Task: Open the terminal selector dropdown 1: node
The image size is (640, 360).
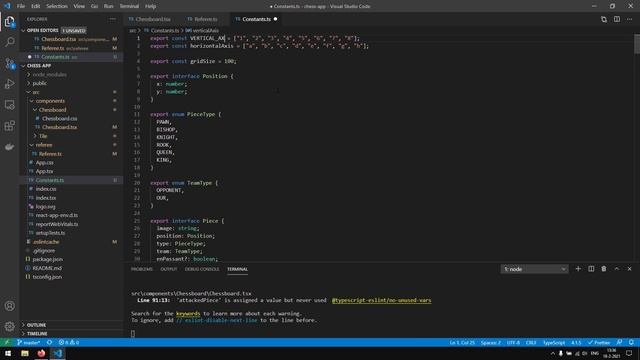Action: tap(534, 269)
